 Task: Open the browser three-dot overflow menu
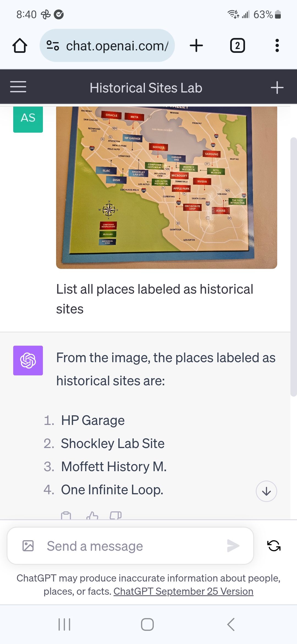pos(277,45)
